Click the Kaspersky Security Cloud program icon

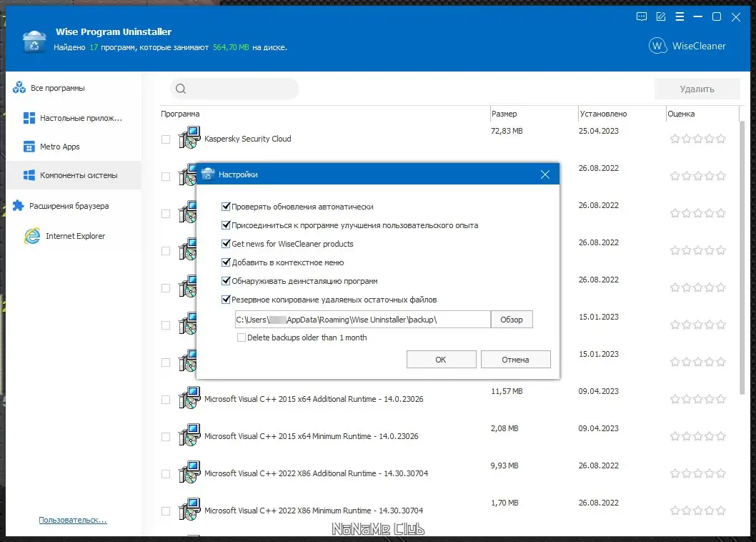pos(189,138)
